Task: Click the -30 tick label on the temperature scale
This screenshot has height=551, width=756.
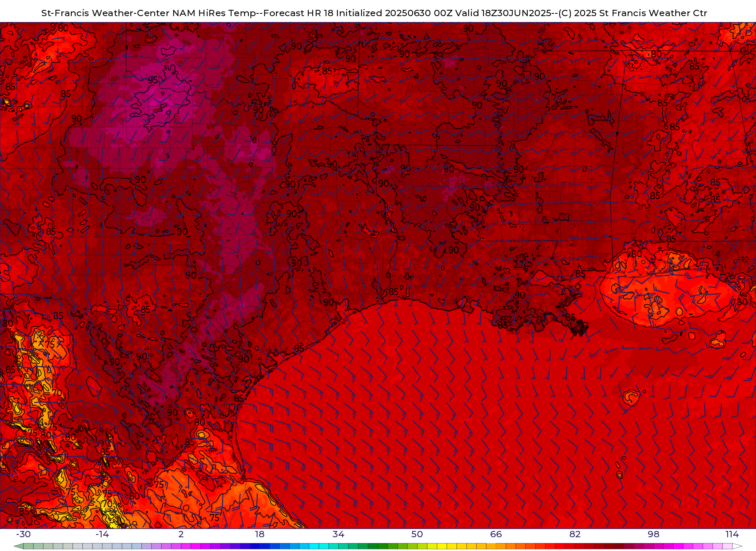Action: coord(23,534)
